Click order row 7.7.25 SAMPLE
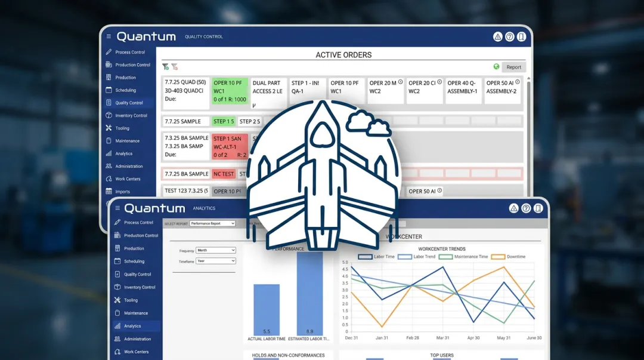The image size is (644, 360). coord(186,121)
